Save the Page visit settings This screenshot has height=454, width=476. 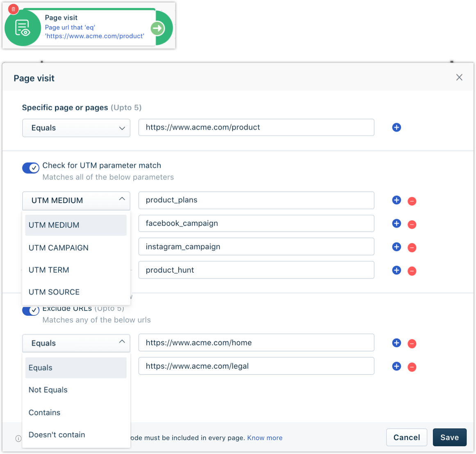[450, 437]
